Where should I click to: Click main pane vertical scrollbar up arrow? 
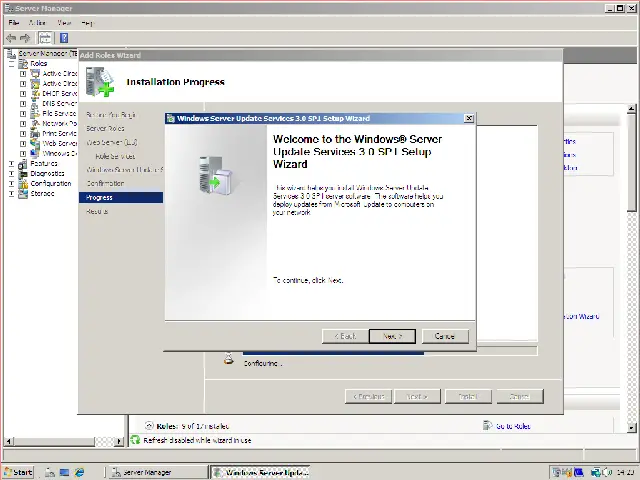(631, 109)
